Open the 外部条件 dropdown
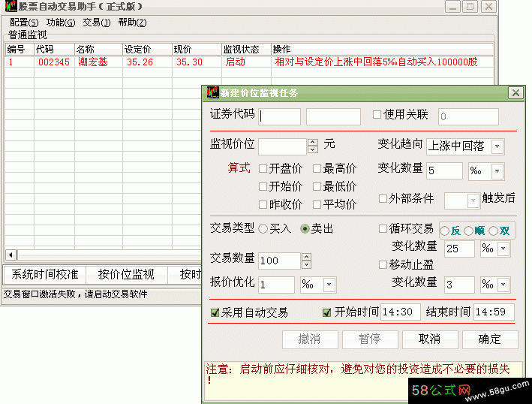The height and width of the screenshot is (404, 532). click(x=473, y=200)
